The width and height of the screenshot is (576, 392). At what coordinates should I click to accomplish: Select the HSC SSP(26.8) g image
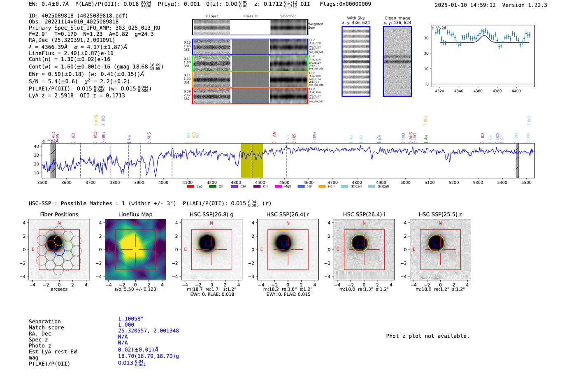tap(211, 250)
